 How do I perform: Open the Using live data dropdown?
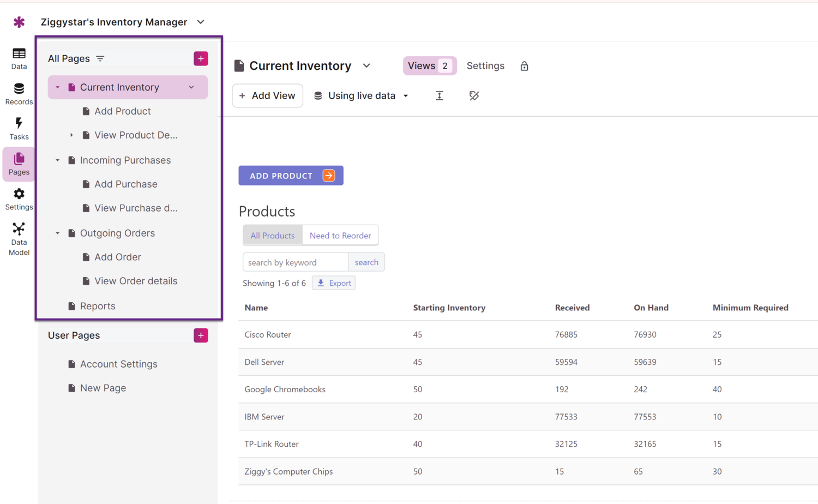point(362,96)
